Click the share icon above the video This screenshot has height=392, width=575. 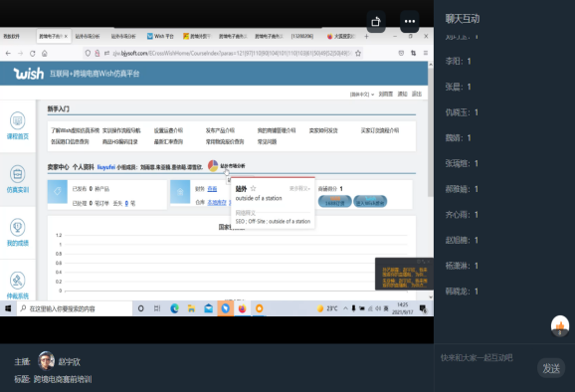[x=376, y=22]
